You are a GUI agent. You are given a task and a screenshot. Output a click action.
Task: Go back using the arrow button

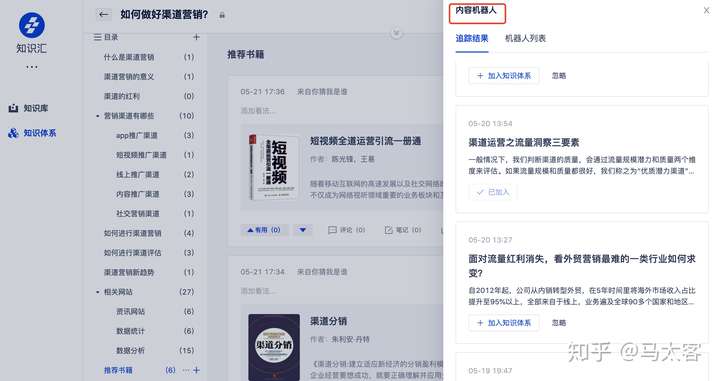pos(104,15)
